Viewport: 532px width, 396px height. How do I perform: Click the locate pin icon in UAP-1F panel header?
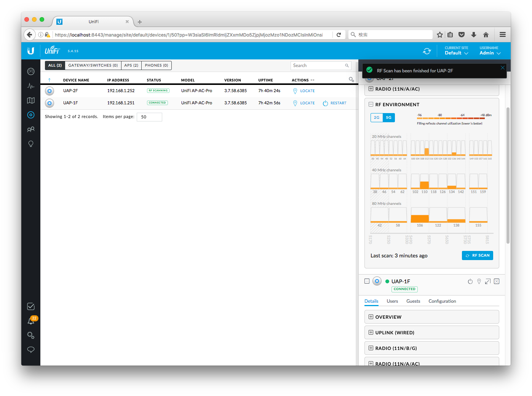[x=479, y=281]
